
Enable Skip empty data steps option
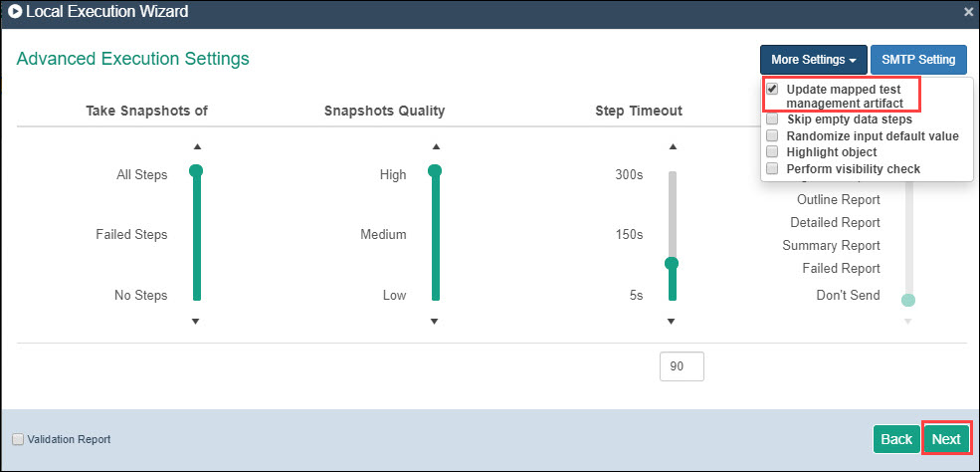click(x=773, y=119)
